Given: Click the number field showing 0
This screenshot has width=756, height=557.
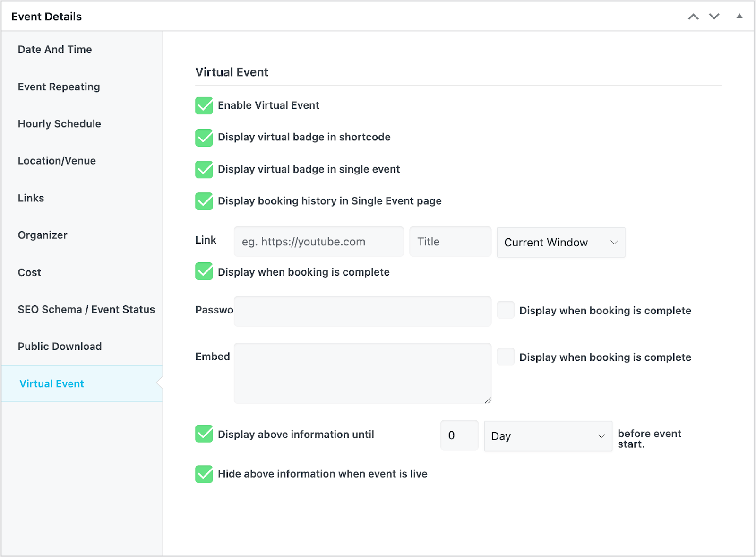Looking at the screenshot, I should [460, 435].
